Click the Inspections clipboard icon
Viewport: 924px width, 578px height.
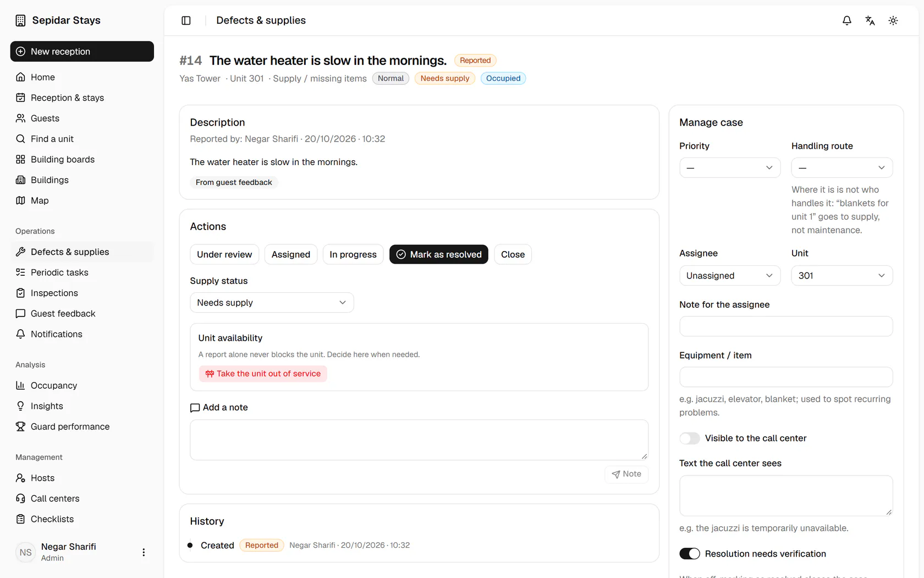click(x=20, y=293)
